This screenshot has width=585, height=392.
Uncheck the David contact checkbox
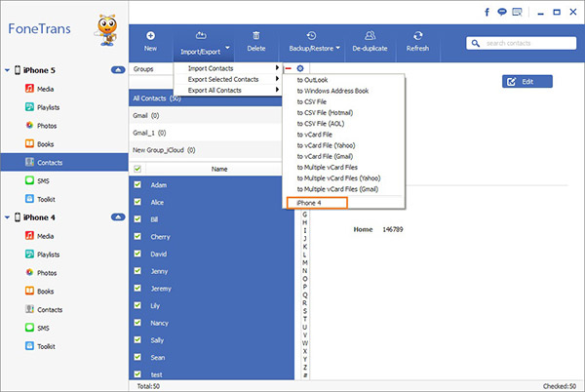click(137, 254)
